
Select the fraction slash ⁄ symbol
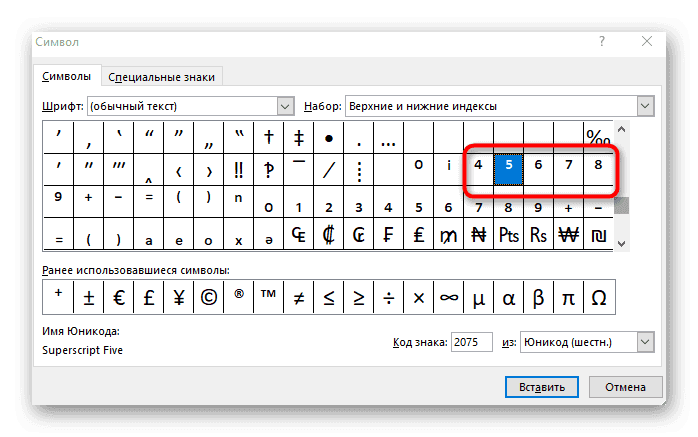tap(329, 170)
